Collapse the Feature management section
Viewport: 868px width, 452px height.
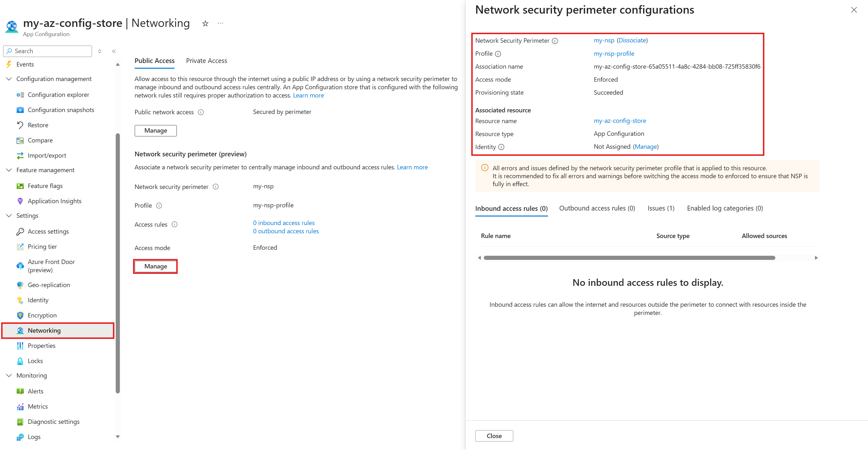pos(9,170)
